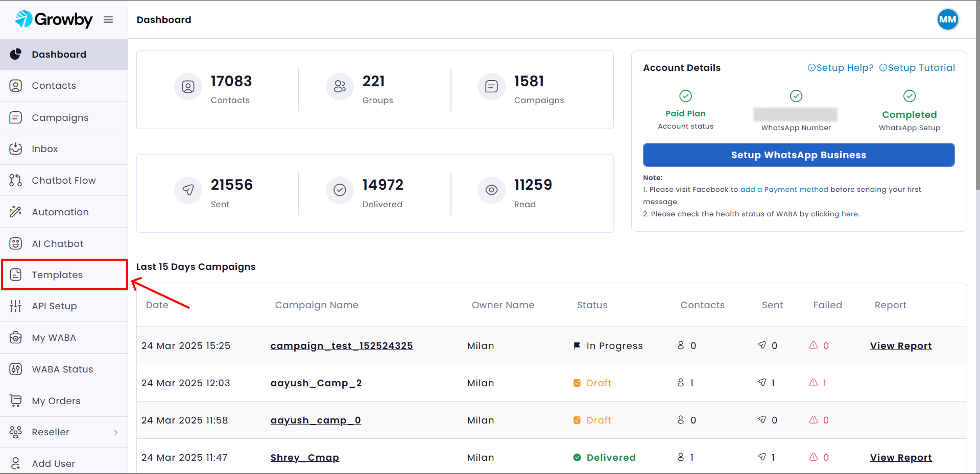Open Templates in the sidebar
Image resolution: width=980 pixels, height=474 pixels.
(57, 275)
